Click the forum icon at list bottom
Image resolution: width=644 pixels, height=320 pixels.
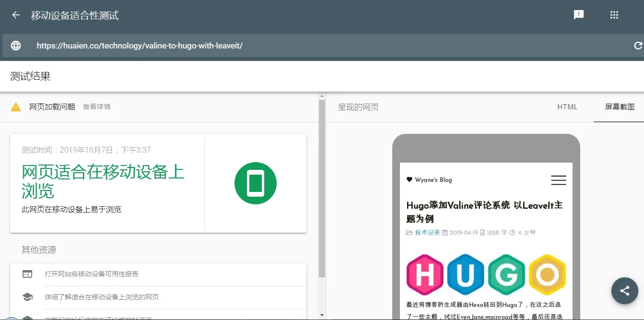click(x=27, y=317)
